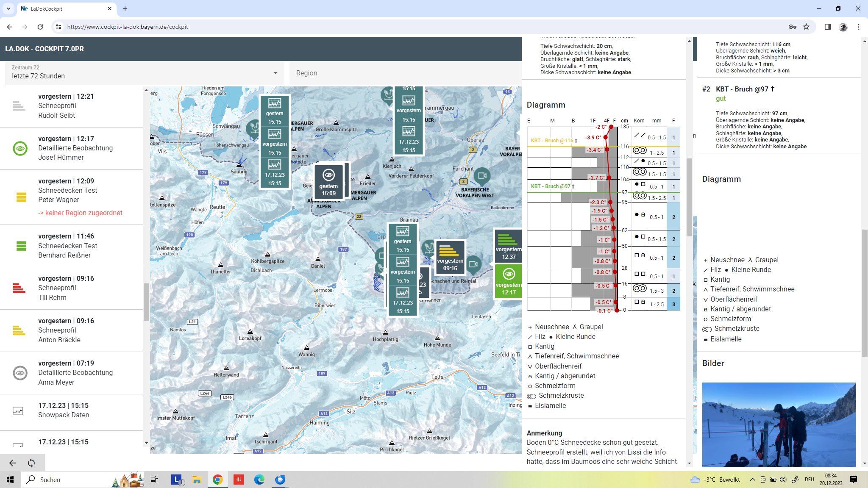The image size is (868, 488).
Task: Select the LaDokCockpit browser tab
Action: (x=67, y=8)
